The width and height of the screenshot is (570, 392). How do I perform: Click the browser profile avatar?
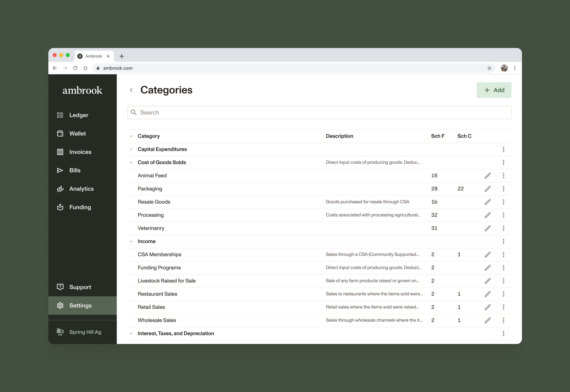coord(504,68)
